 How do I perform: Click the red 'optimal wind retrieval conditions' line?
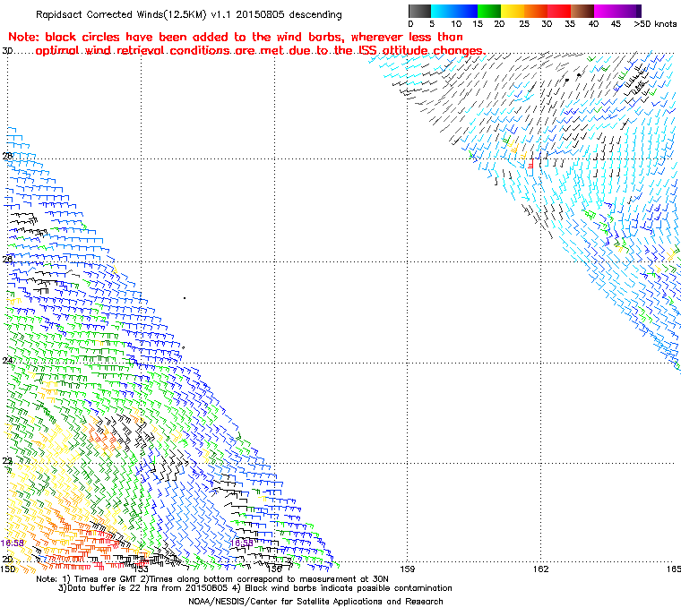(x=261, y=51)
